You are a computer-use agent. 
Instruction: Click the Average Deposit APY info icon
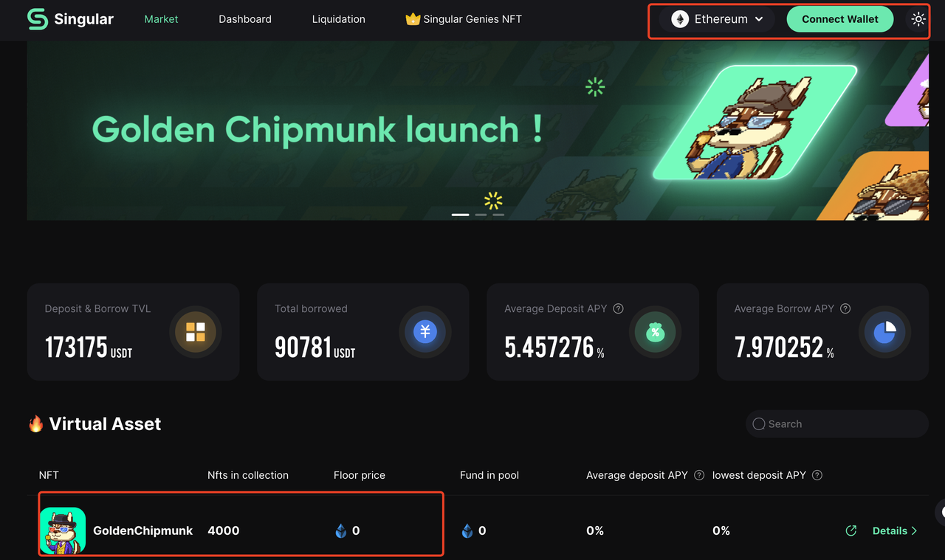619,308
